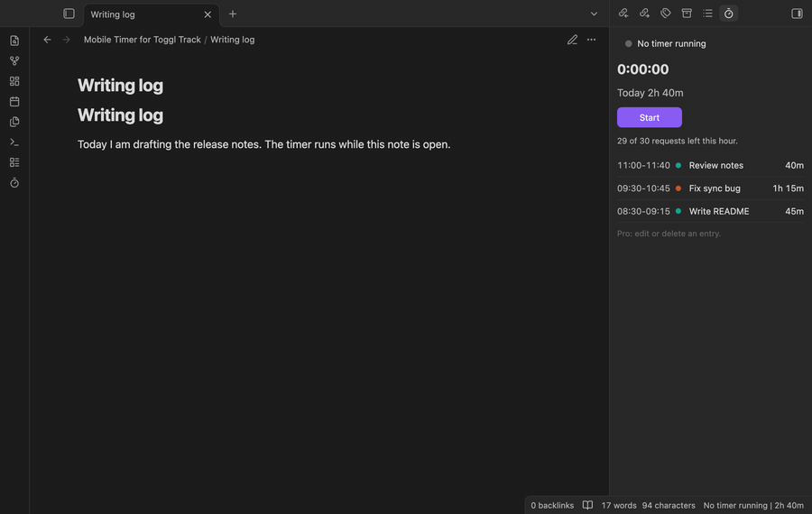Click the 1h 15m duration value

(789, 188)
